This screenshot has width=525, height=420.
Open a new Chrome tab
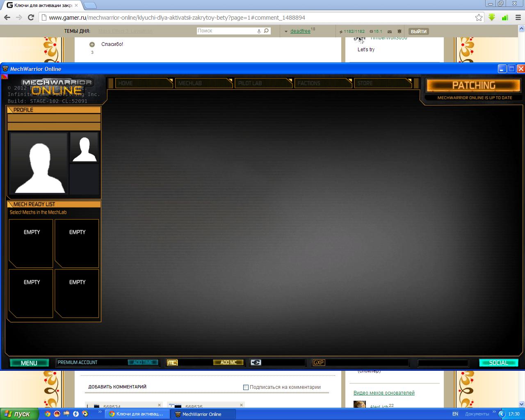[x=90, y=5]
